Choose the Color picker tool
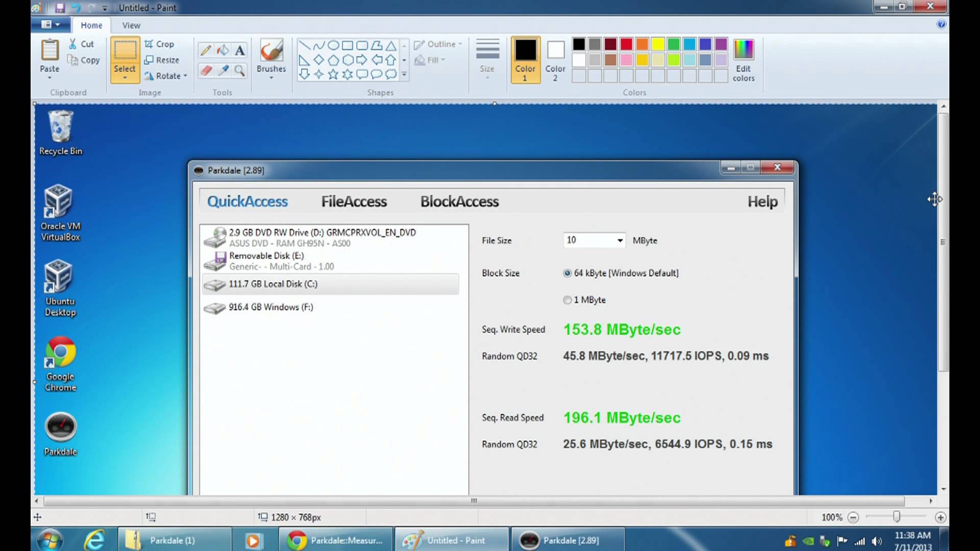This screenshot has width=980, height=551. coord(223,70)
